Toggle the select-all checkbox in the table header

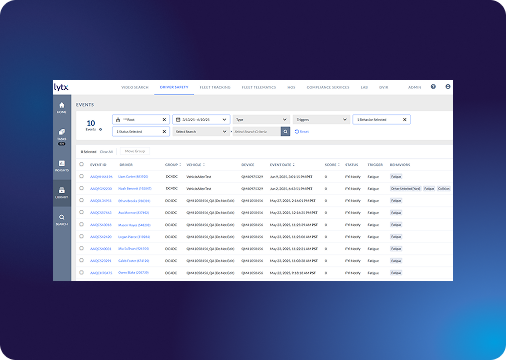click(x=81, y=164)
